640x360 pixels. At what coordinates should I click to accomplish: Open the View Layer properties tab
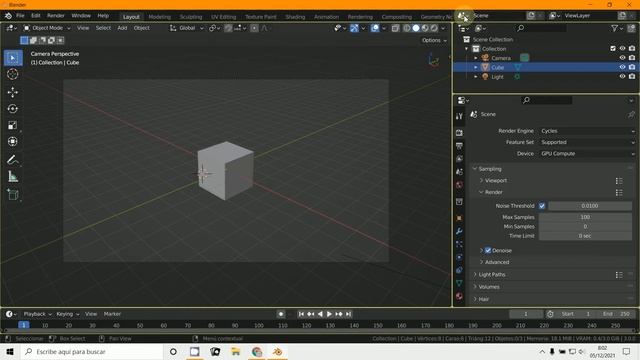pyautogui.click(x=459, y=159)
